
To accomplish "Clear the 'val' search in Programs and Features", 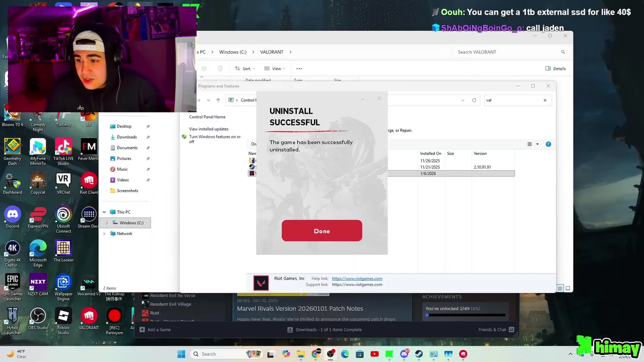I will tap(545, 100).
